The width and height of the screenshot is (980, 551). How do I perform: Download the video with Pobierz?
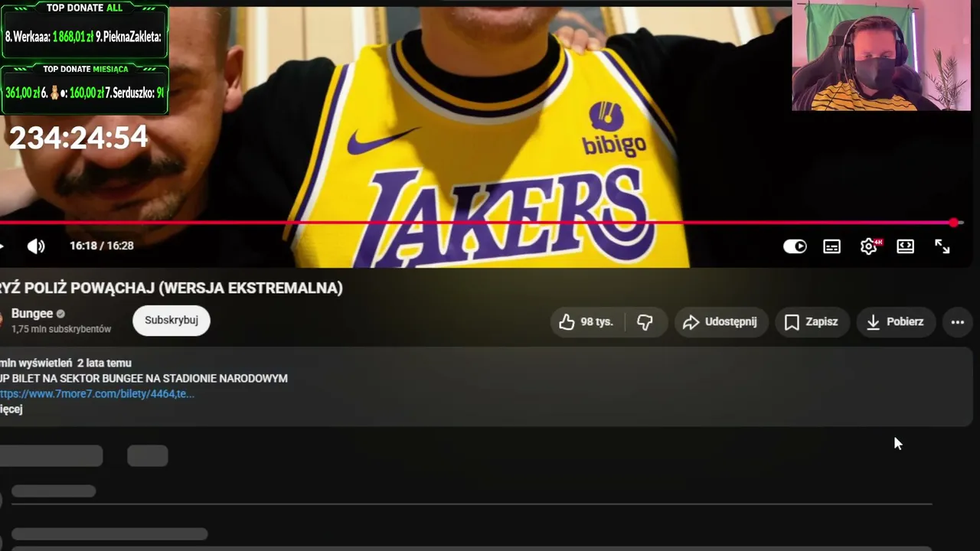coord(895,322)
